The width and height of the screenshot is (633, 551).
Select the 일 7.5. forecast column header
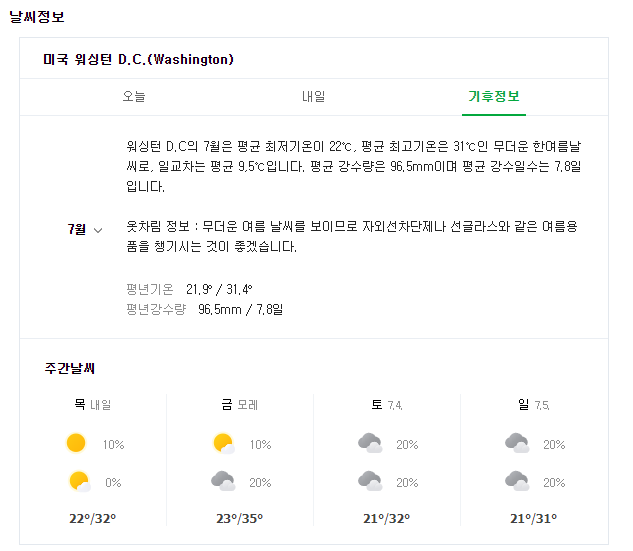coord(533,405)
